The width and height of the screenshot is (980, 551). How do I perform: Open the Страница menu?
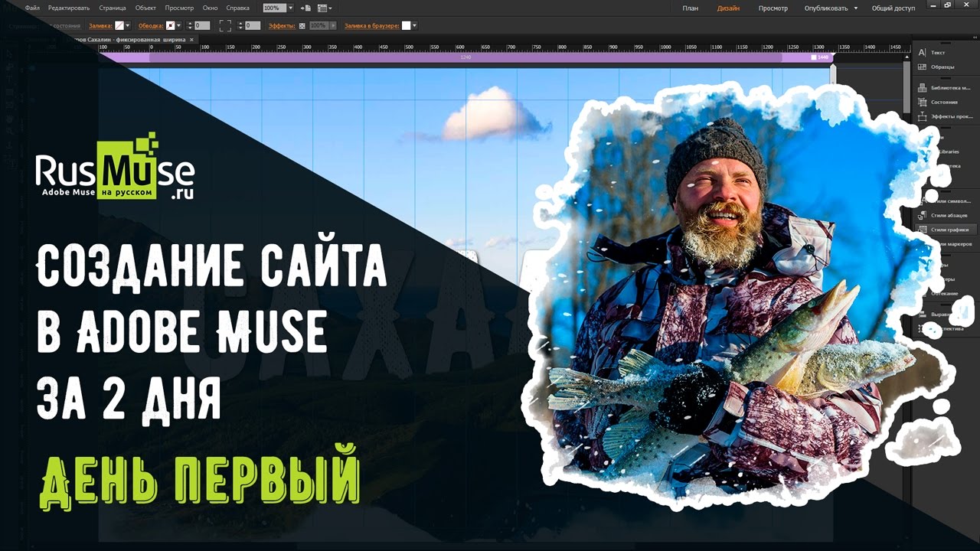[x=112, y=8]
